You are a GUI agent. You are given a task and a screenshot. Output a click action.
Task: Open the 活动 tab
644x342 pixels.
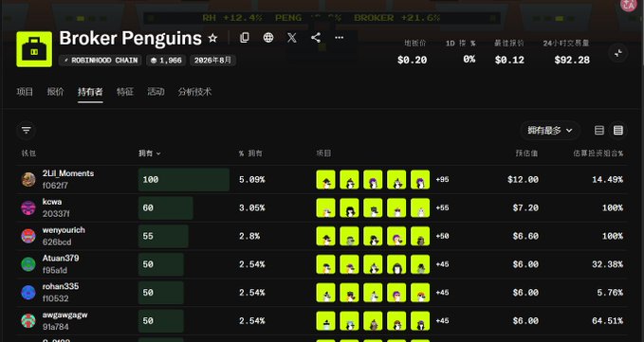tap(156, 92)
